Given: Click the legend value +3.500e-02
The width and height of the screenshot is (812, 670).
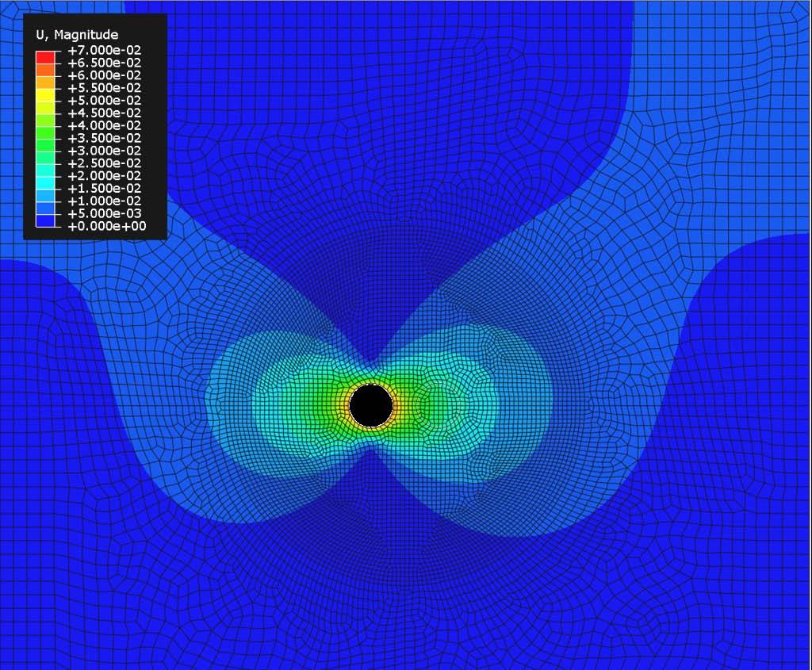Looking at the screenshot, I should [104, 138].
